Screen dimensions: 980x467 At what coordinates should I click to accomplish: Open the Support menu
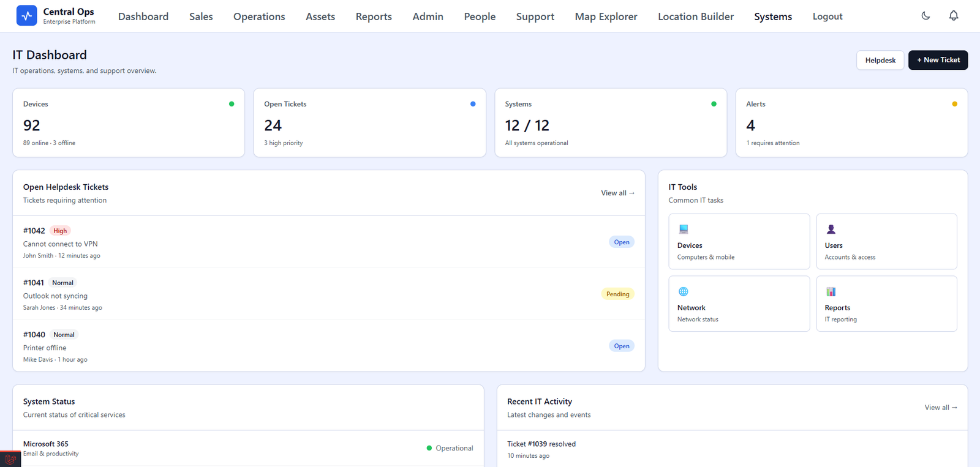535,17
